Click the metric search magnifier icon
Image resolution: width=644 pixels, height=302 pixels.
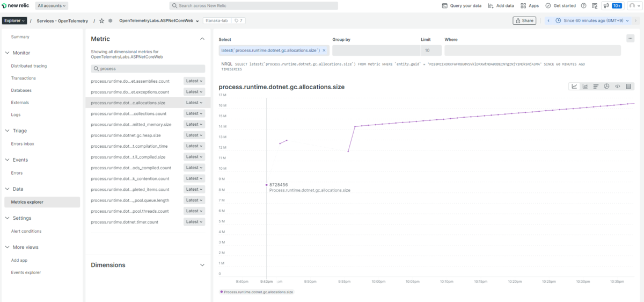pos(96,69)
